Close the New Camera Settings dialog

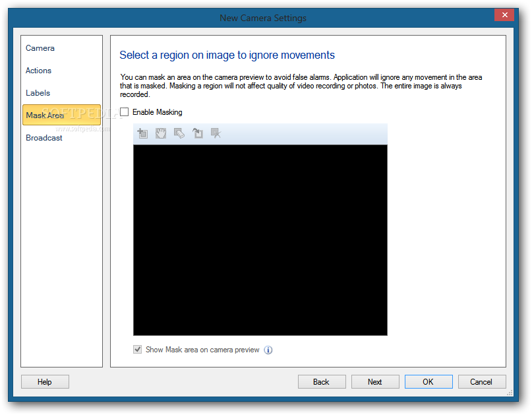(x=504, y=15)
